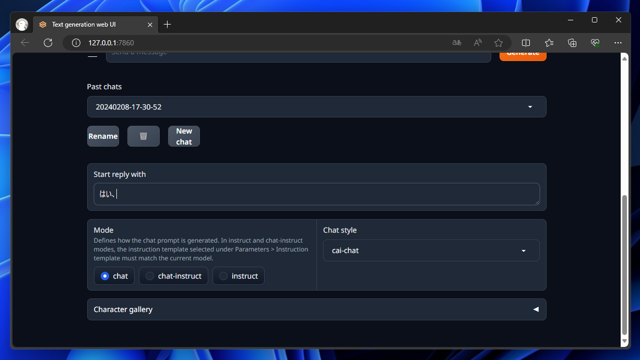Open split screen icon
Image resolution: width=640 pixels, height=360 pixels.
(x=526, y=42)
